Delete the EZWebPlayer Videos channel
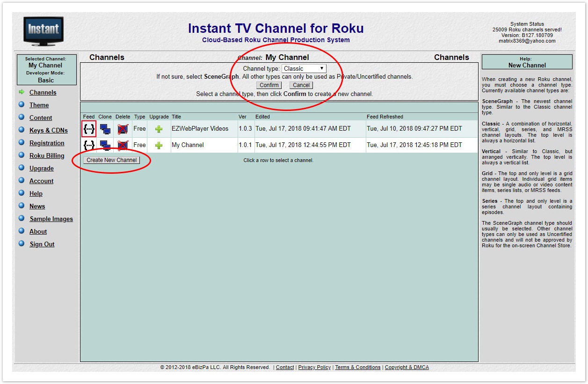This screenshot has height=384, width=588. (x=123, y=129)
